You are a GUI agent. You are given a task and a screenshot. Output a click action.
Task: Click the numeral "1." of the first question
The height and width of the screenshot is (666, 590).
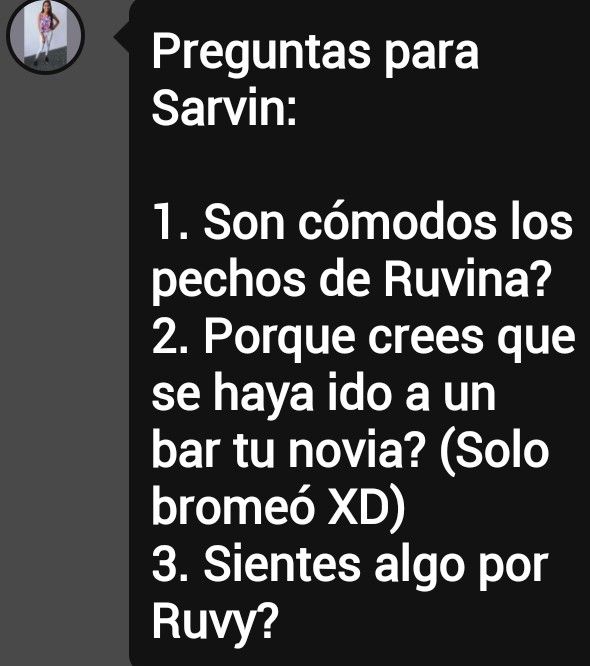(x=170, y=222)
